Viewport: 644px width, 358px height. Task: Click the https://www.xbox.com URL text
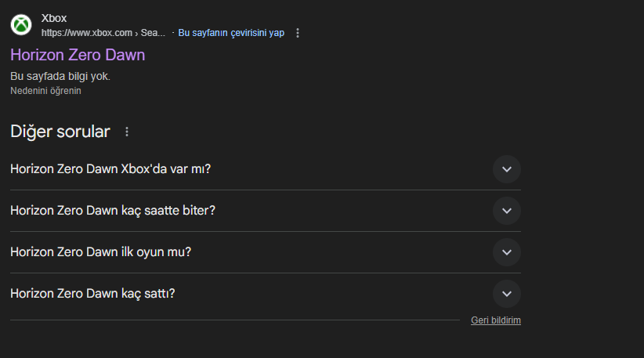click(86, 33)
